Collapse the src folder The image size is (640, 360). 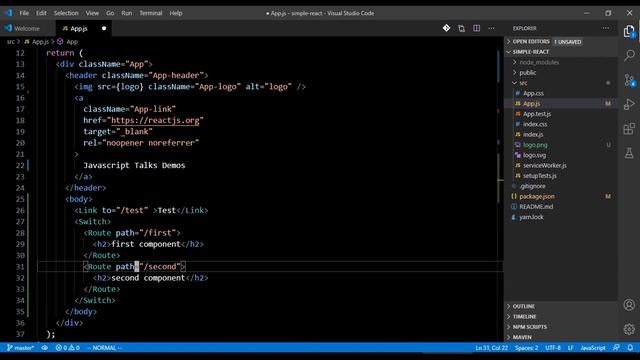(x=523, y=83)
